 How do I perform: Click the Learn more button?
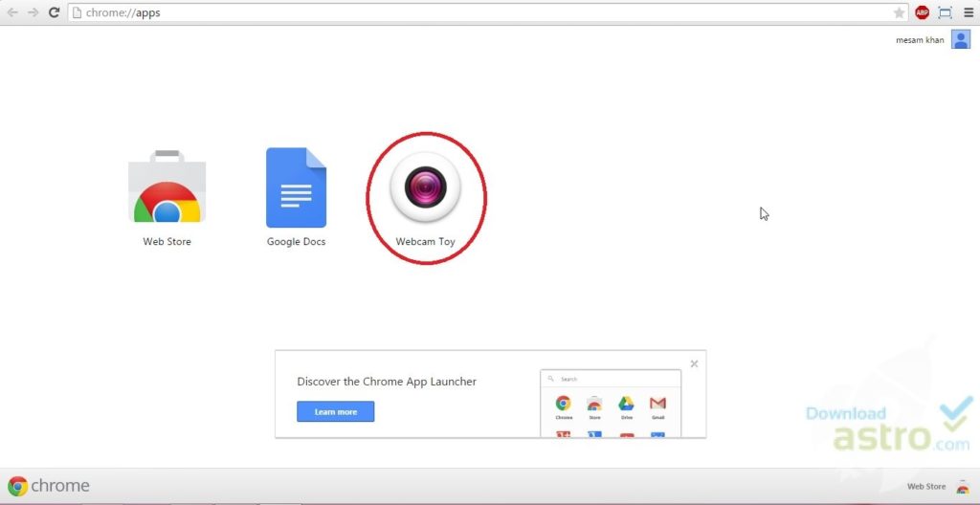coord(336,412)
